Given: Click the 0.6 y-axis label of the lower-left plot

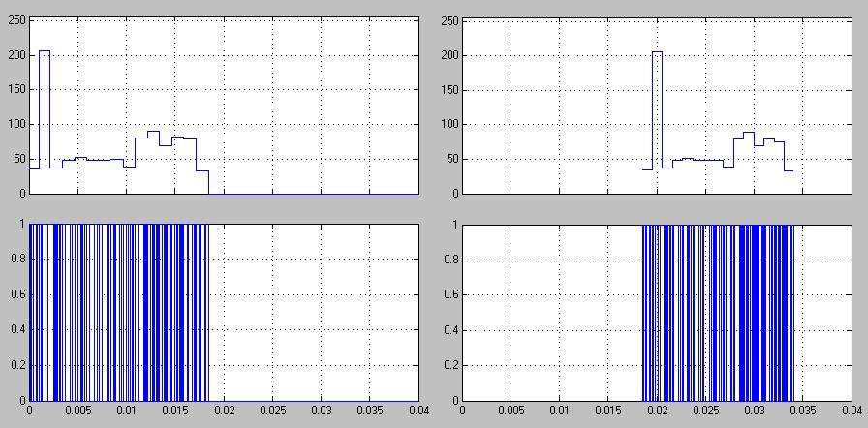Looking at the screenshot, I should tap(18, 294).
